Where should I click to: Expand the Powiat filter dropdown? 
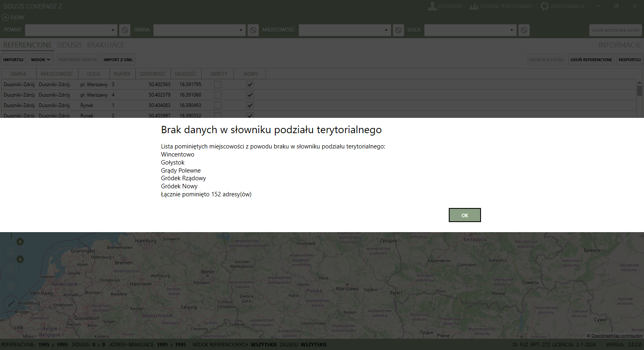pyautogui.click(x=113, y=30)
